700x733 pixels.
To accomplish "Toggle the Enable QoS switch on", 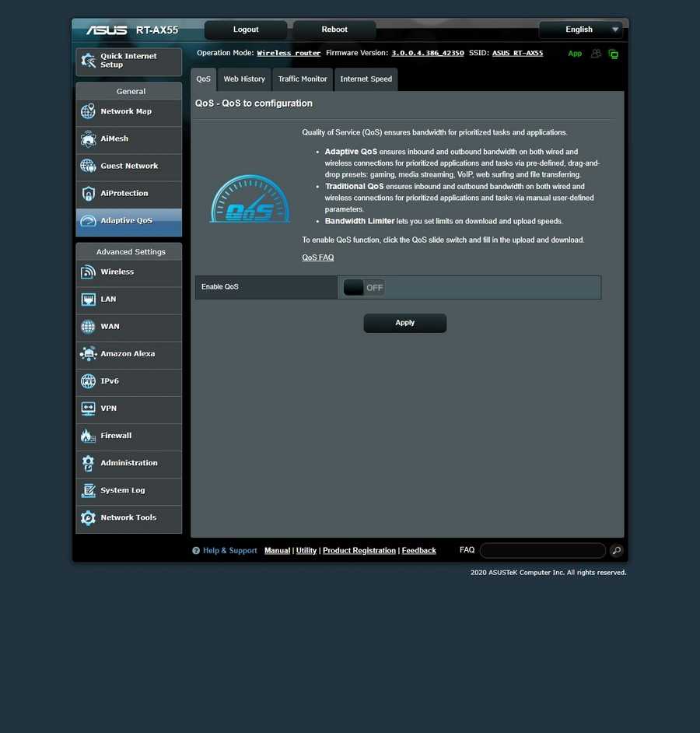I will click(x=364, y=288).
